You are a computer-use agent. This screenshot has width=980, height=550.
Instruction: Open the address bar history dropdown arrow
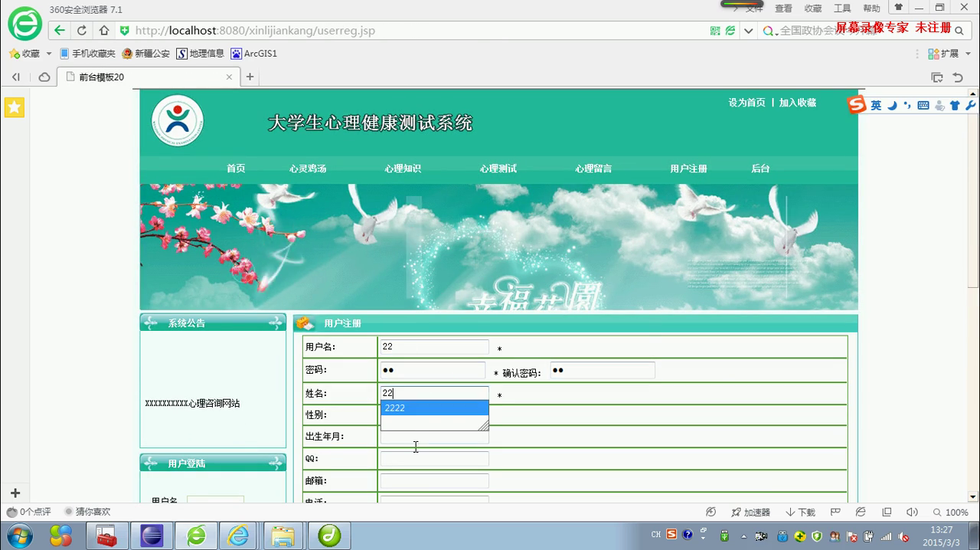pyautogui.click(x=748, y=31)
